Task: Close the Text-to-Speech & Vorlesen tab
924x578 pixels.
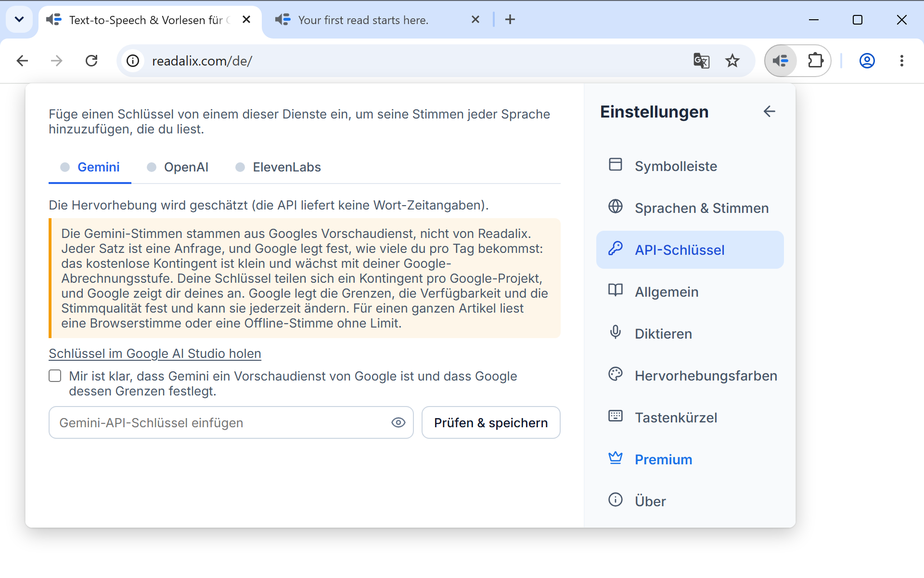Action: [x=246, y=20]
